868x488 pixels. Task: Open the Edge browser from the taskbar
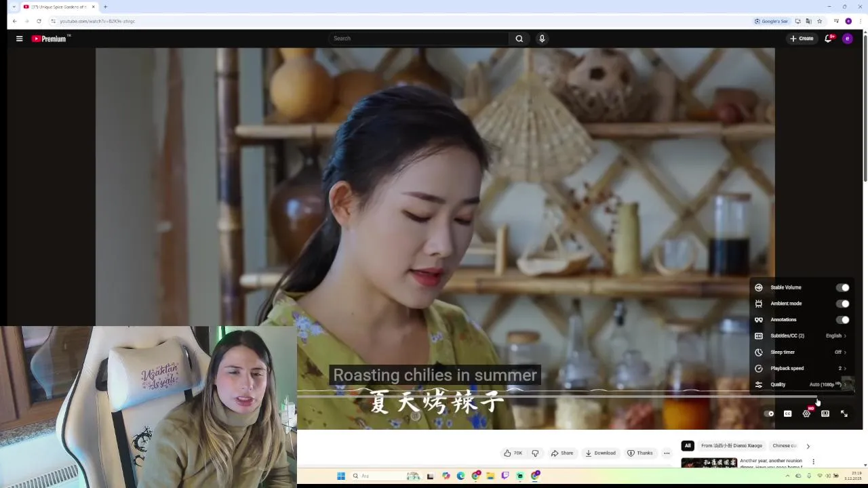pos(460,476)
